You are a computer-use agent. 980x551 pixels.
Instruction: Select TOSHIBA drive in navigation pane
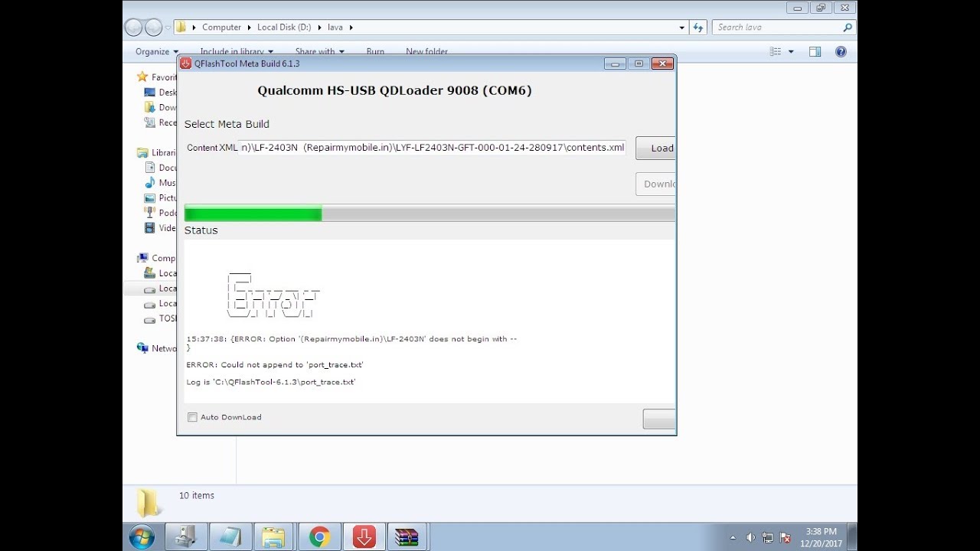(161, 318)
